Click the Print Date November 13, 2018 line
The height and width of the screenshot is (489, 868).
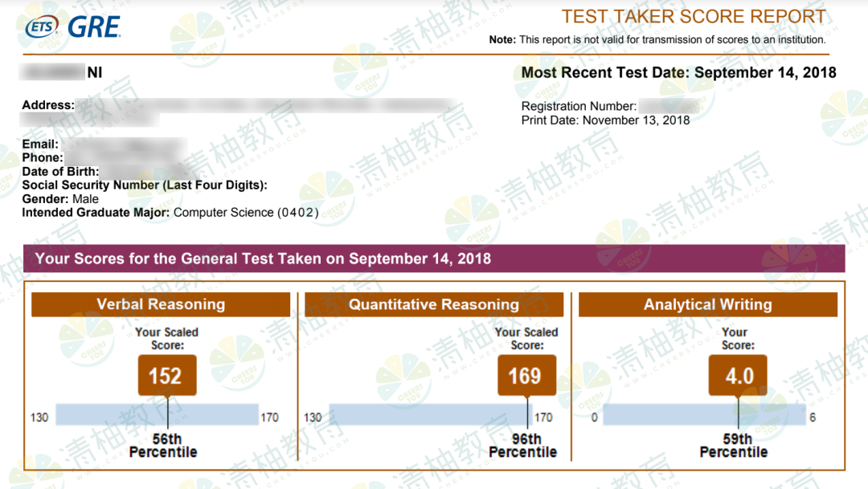[606, 120]
